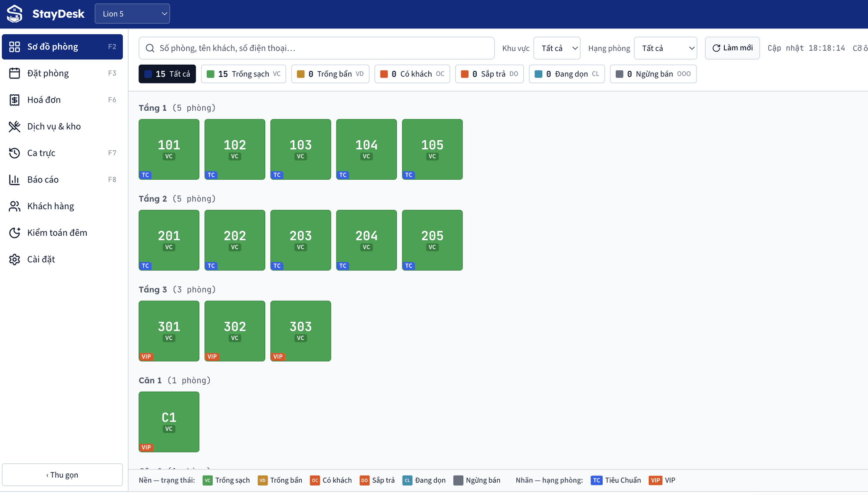Click the Khách hàng people icon

click(x=14, y=206)
